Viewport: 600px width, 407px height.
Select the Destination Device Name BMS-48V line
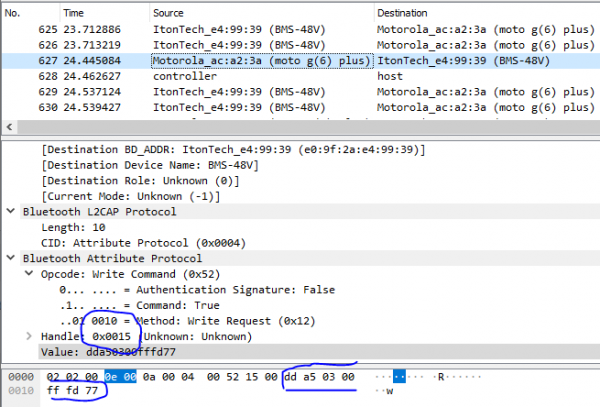pyautogui.click(x=150, y=165)
